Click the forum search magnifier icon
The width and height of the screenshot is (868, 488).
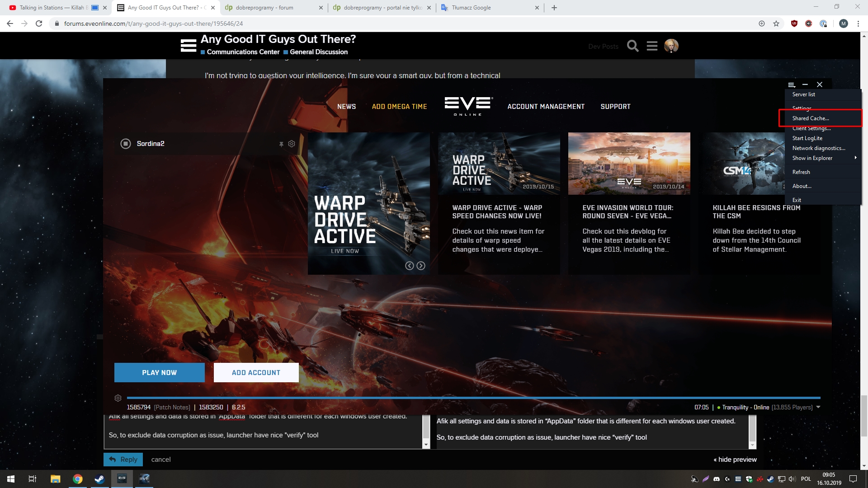pos(633,46)
